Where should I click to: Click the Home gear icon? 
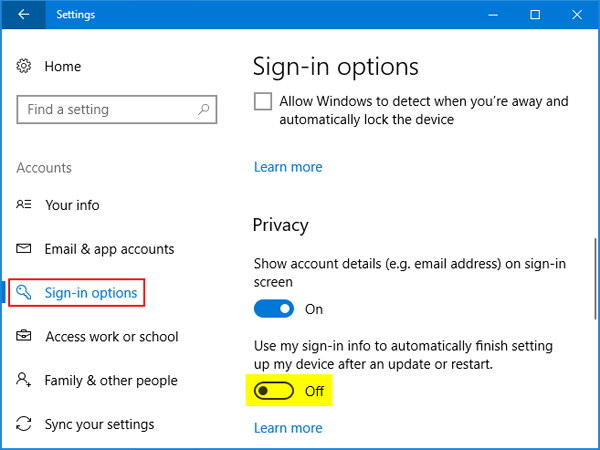coord(25,66)
